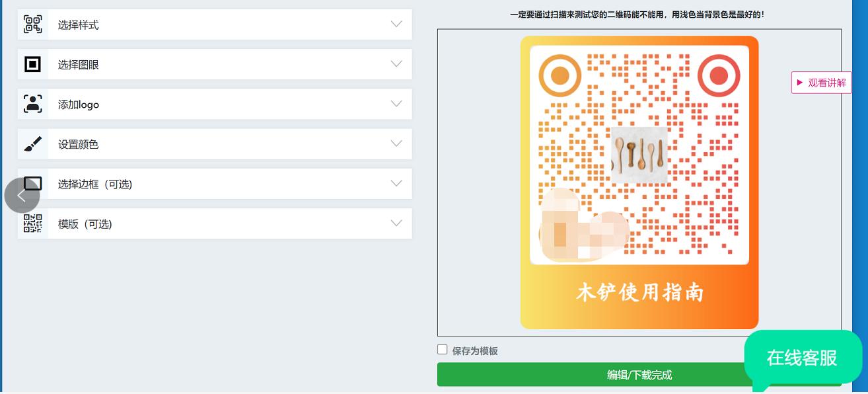Click the person icon beside 添加logo

(x=33, y=104)
